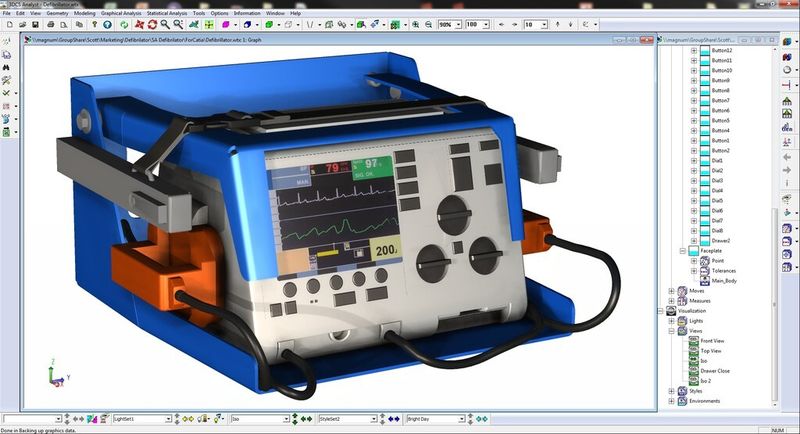Click the green circular update arrows icon
Image resolution: width=800 pixels, height=434 pixels.
point(124,24)
